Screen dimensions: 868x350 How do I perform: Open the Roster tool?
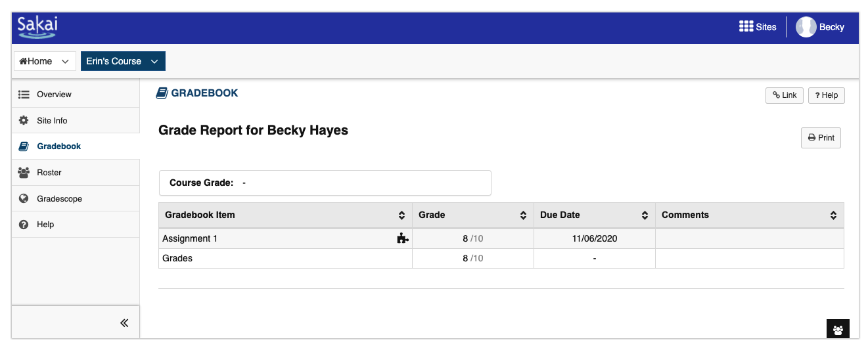(49, 173)
